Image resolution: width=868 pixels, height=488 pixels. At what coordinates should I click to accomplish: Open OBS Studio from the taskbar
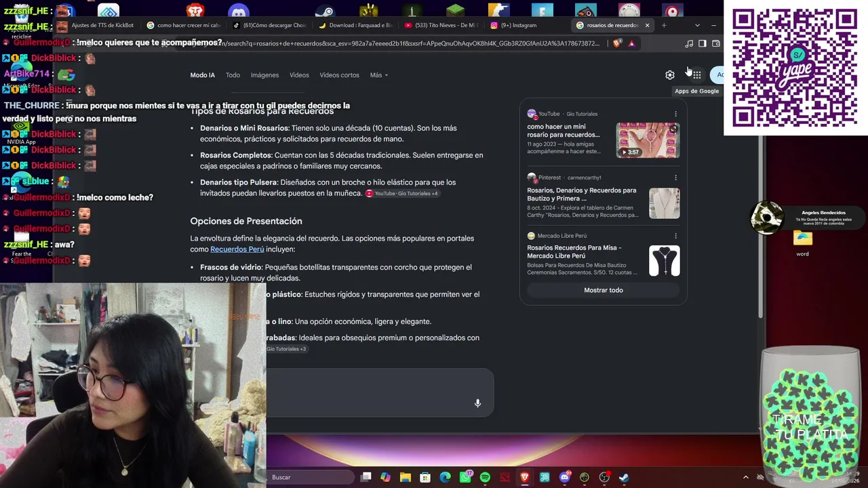[604, 477]
